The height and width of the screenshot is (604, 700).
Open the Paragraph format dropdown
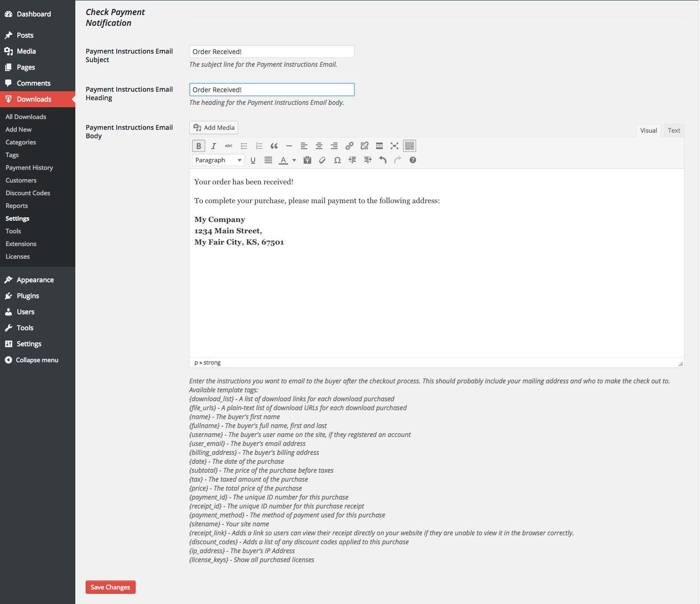coord(218,160)
